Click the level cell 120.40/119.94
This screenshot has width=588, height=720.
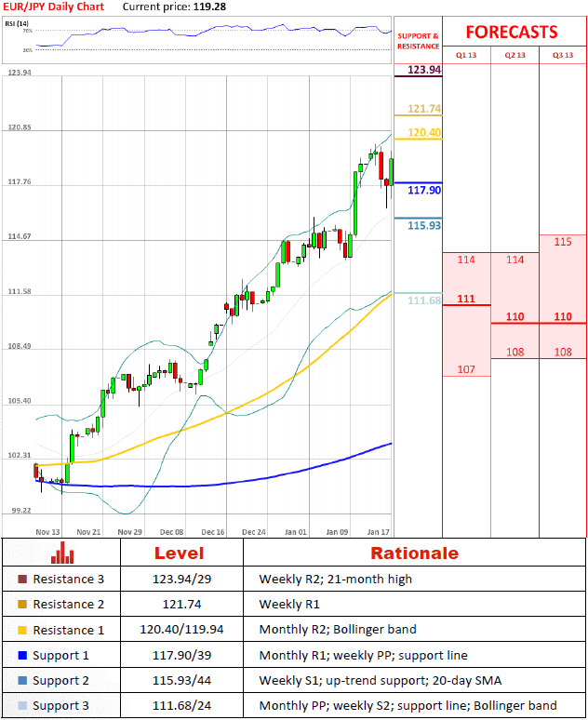[182, 630]
